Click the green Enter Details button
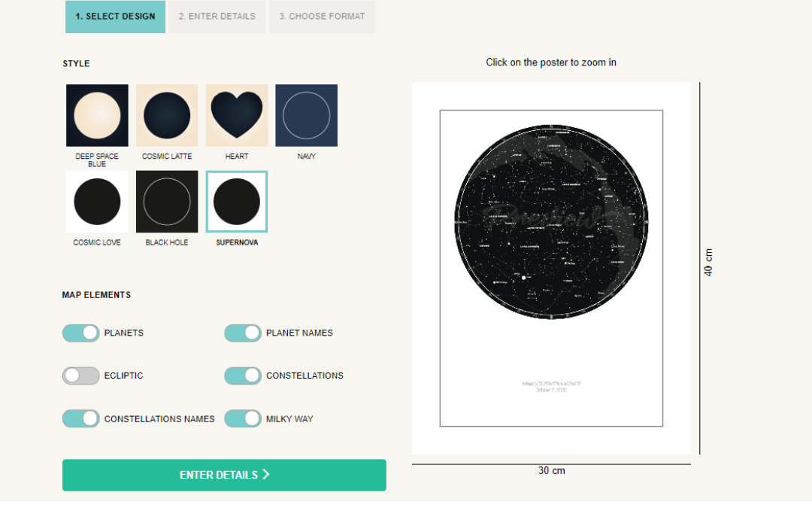This screenshot has height=508, width=812. pos(224,475)
